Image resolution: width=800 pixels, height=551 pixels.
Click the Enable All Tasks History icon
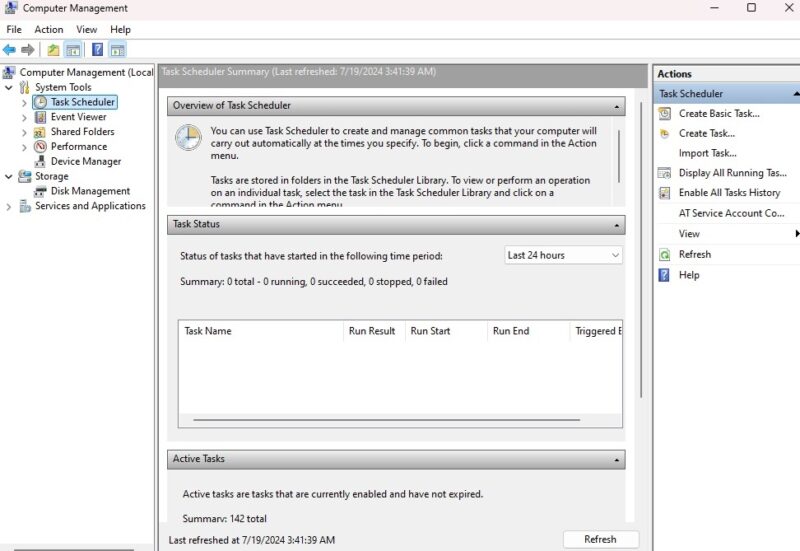[x=665, y=193]
